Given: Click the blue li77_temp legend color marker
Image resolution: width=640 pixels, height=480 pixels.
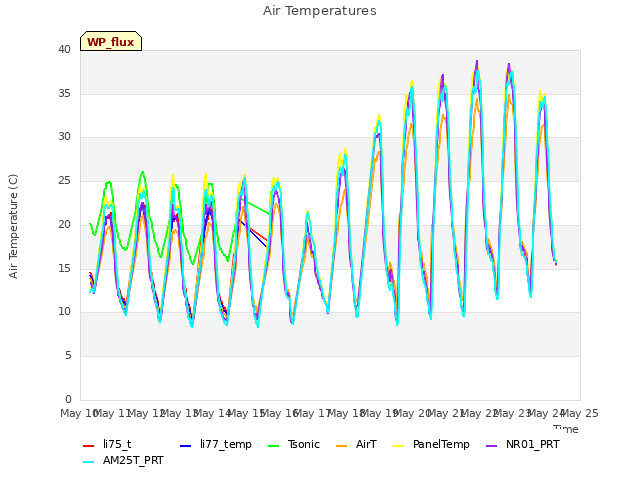Looking at the screenshot, I should click(186, 445).
